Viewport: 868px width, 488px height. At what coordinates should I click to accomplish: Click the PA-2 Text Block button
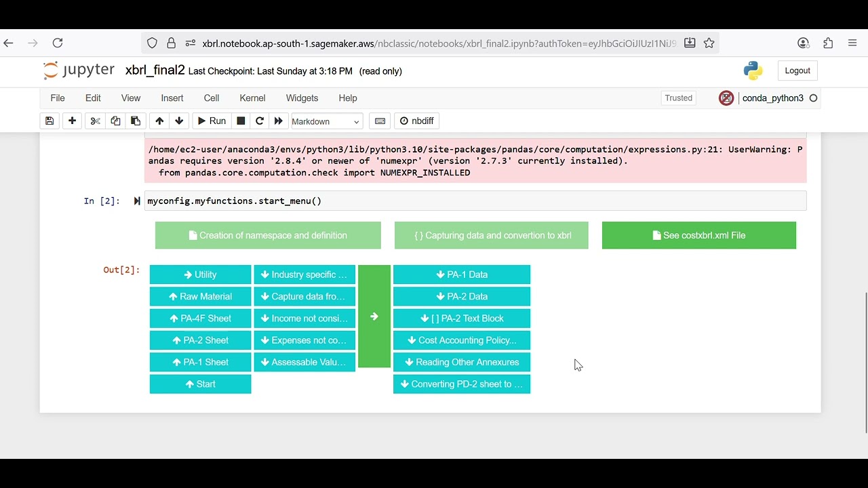pos(462,319)
